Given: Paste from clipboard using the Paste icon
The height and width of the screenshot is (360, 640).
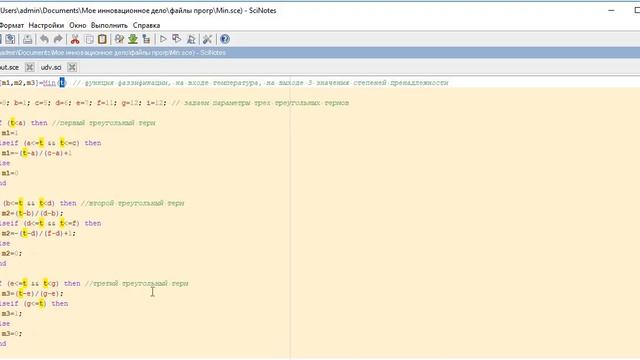Looking at the screenshot, I should coord(102,39).
